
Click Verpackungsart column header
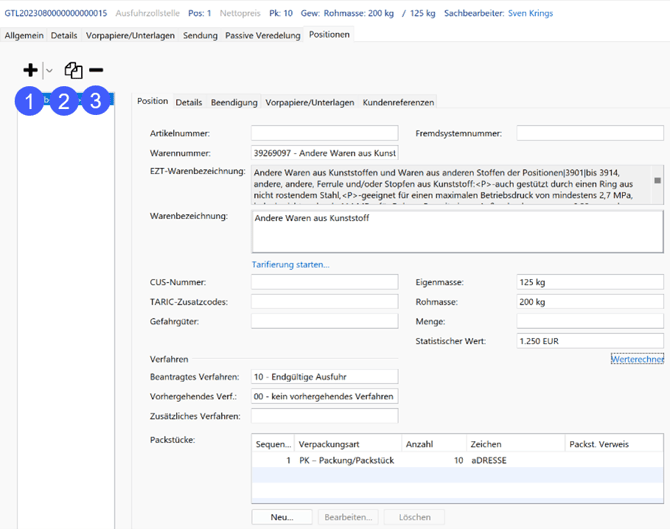point(348,444)
